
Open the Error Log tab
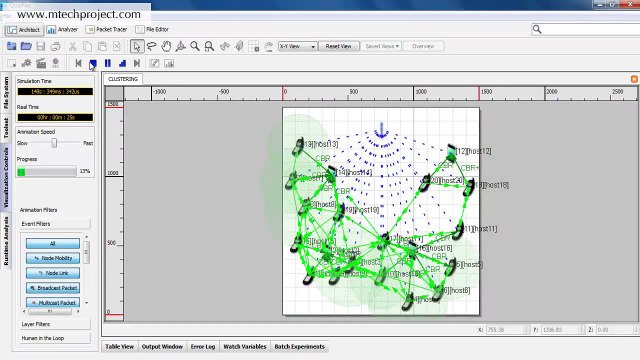coord(203,347)
